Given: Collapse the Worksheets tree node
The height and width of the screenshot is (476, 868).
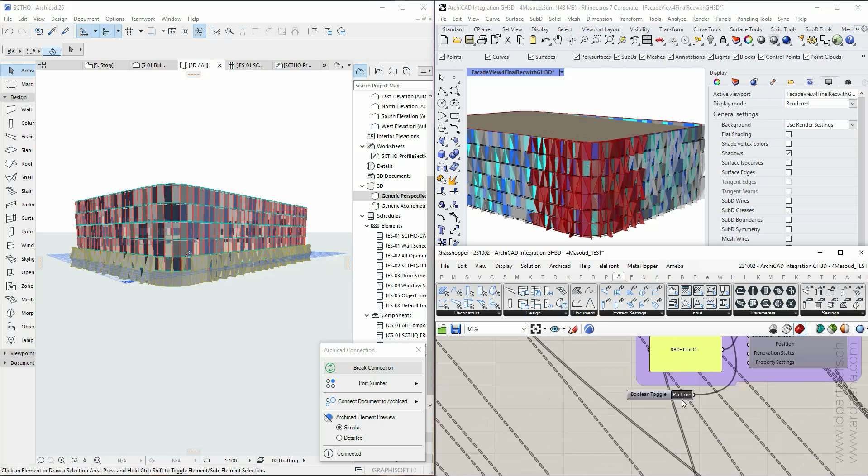Looking at the screenshot, I should point(362,146).
